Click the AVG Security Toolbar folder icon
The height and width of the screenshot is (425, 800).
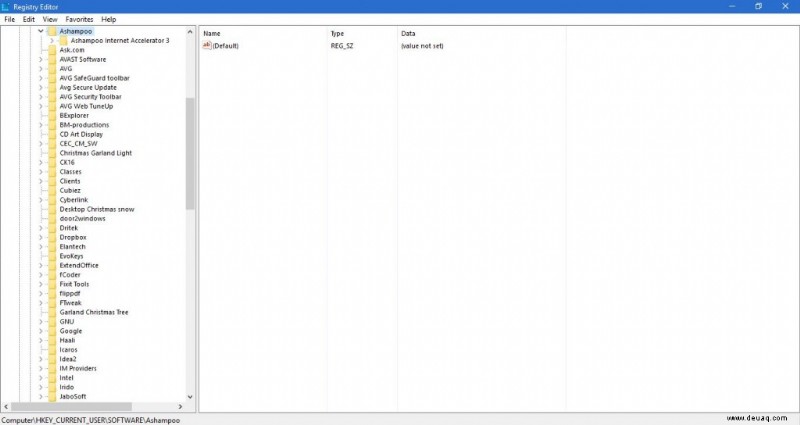(x=52, y=96)
